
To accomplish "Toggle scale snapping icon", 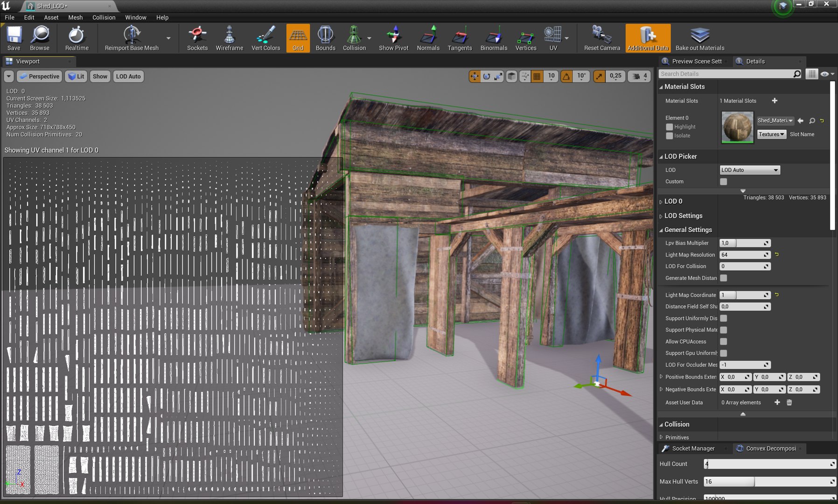I will point(599,76).
